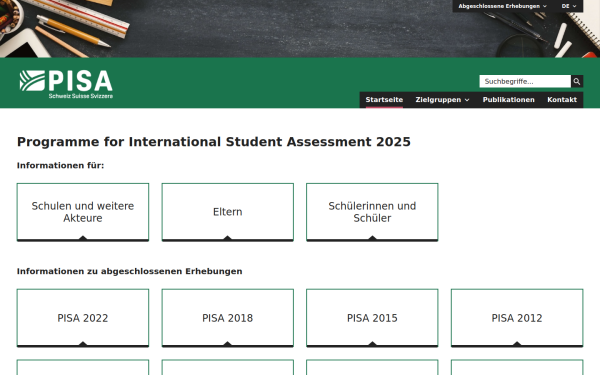Click the page heading Programme for International Student Assessment 2025
The width and height of the screenshot is (600, 375).
[214, 142]
